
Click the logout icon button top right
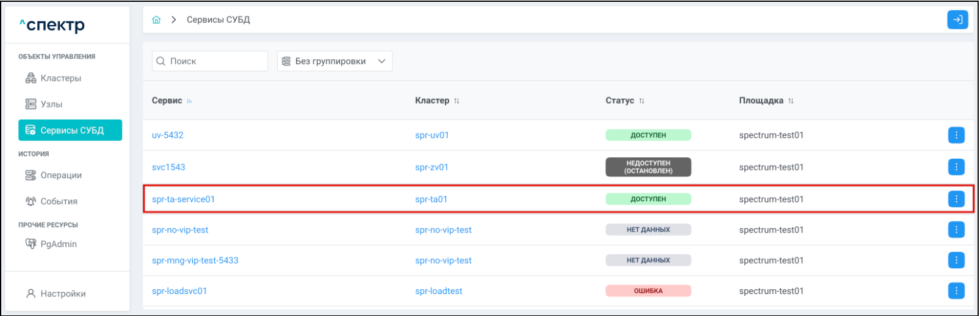[x=957, y=20]
